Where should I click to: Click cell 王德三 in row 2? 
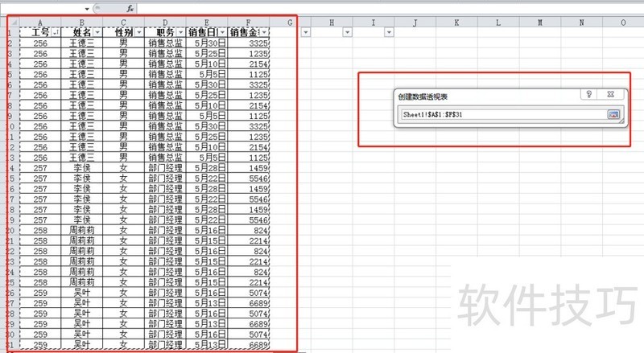82,43
